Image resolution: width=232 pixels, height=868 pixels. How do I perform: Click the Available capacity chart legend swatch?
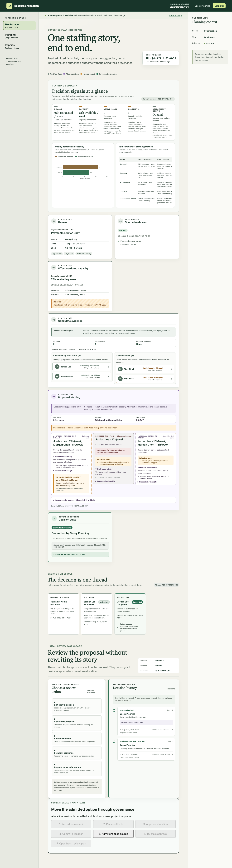76,156
